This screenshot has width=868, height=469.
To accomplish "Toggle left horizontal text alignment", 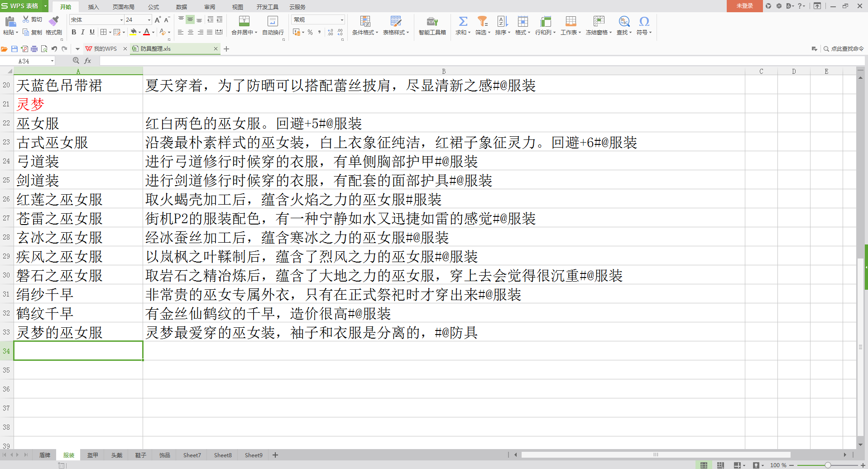I will [181, 32].
